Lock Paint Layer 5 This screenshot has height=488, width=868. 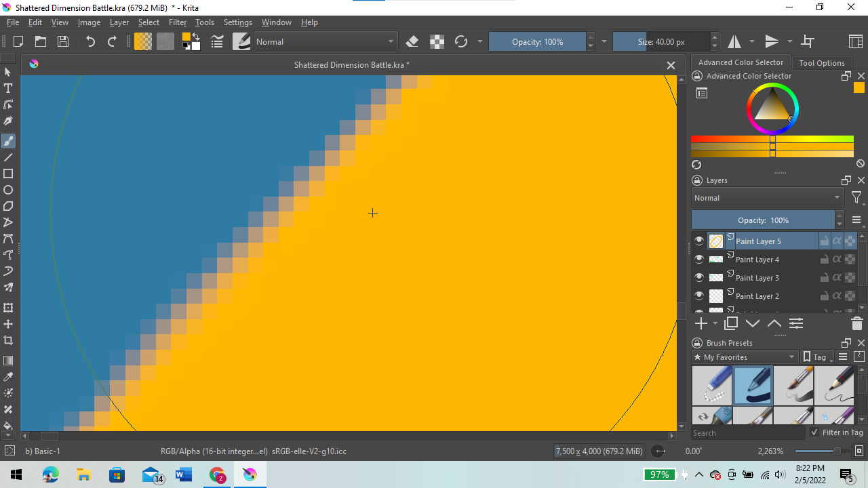824,241
